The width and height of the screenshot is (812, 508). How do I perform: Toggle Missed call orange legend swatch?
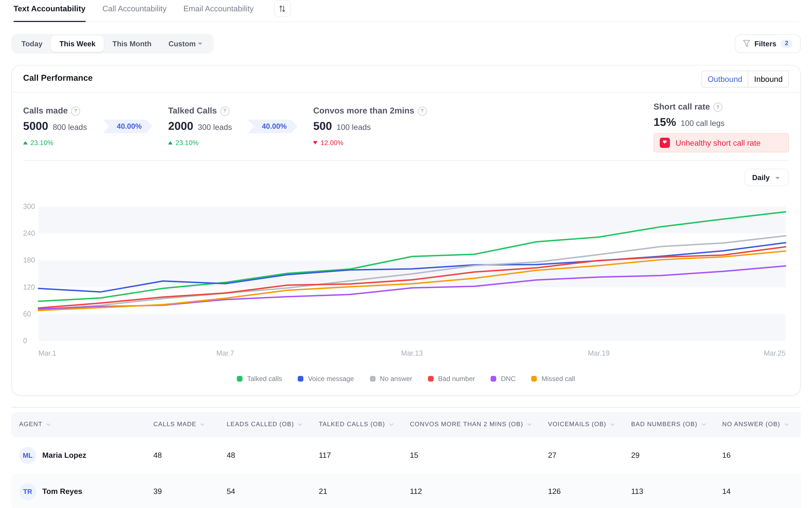coord(534,379)
